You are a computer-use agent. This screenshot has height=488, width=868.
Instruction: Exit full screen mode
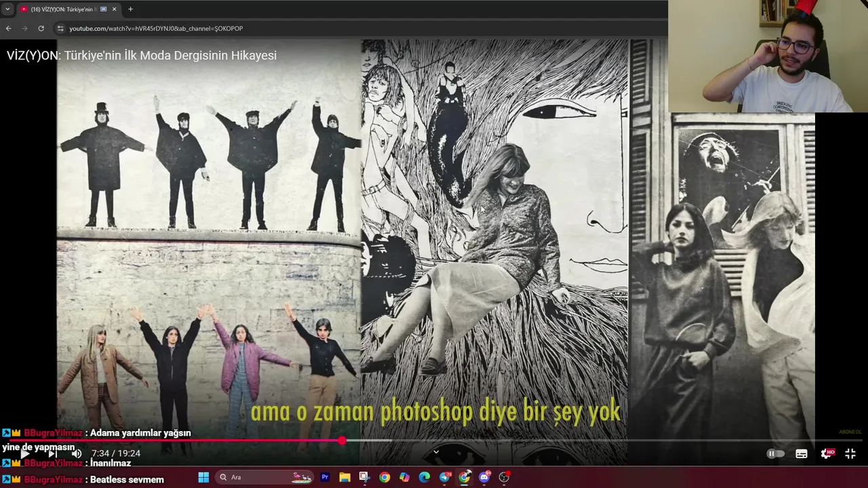(x=850, y=453)
